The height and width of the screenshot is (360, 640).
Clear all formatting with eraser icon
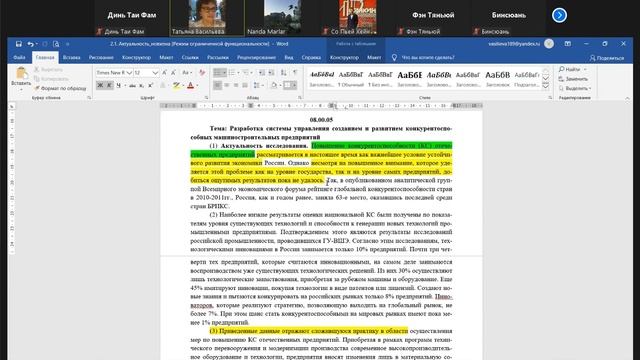click(202, 73)
